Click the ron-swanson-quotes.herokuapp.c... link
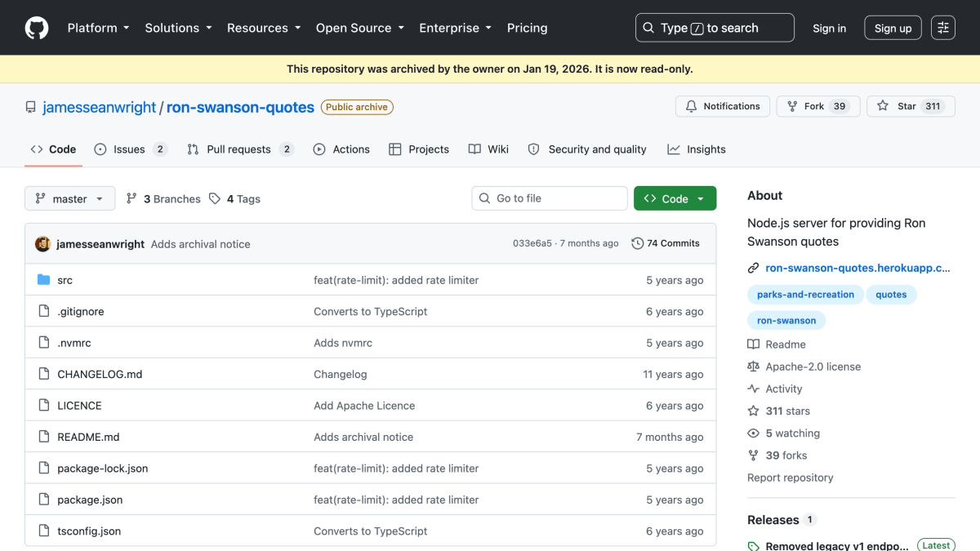Viewport: 980px width, 551px height. point(857,268)
